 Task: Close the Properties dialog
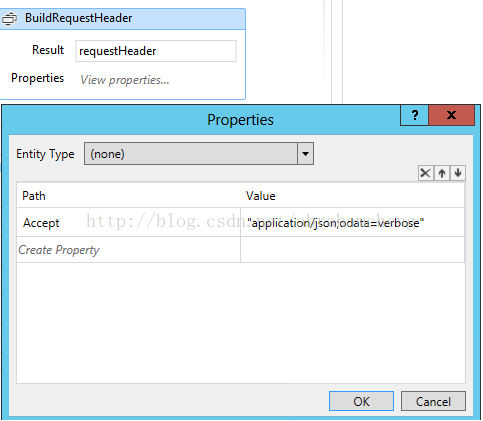[451, 115]
